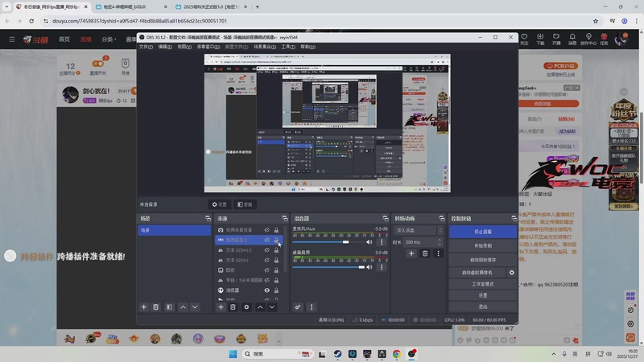Move selected source down in 来源 panel

point(272,307)
